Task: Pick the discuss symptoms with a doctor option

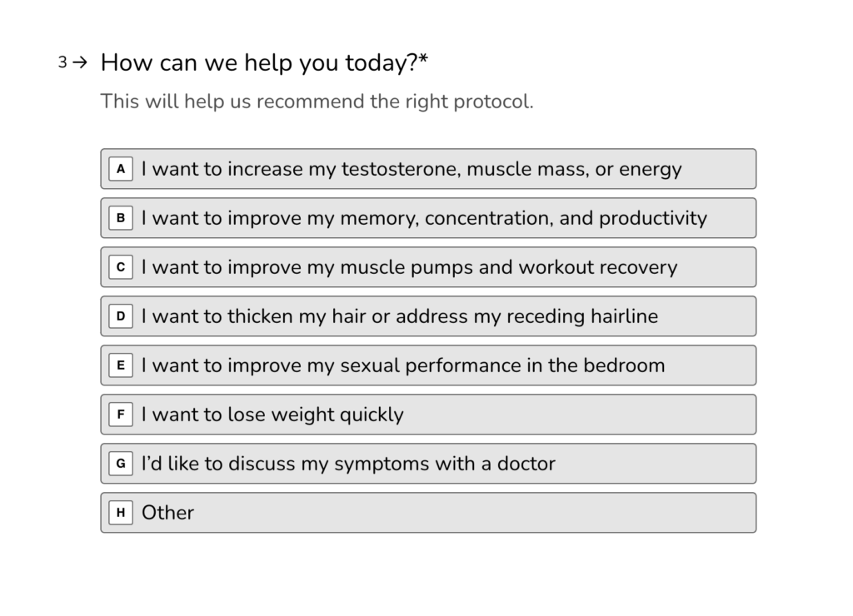Action: point(427,464)
